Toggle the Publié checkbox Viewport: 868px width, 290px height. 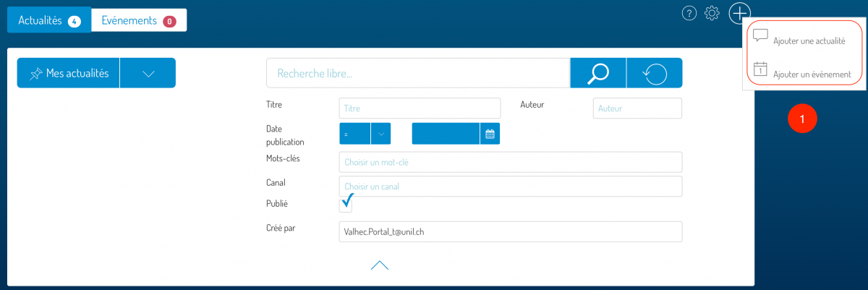(x=346, y=205)
